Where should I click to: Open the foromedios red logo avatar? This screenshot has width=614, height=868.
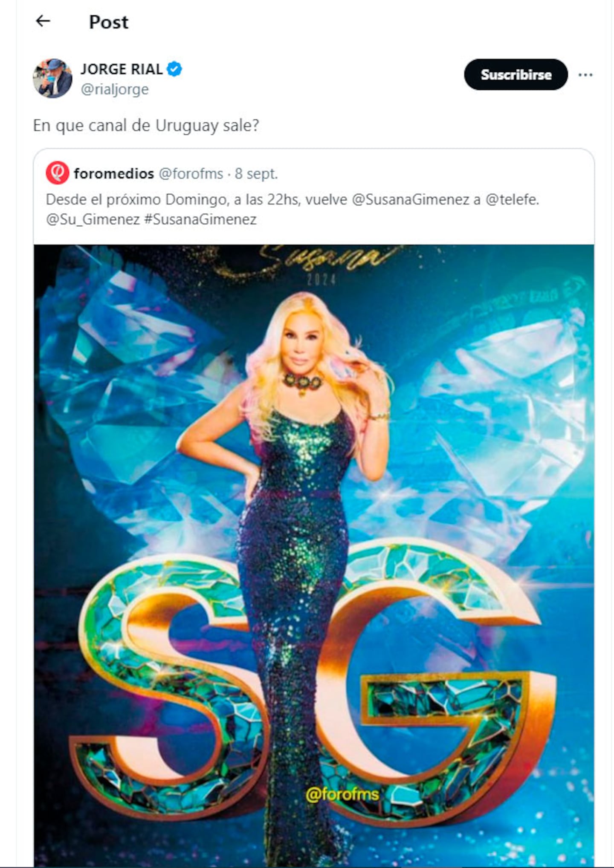click(58, 173)
